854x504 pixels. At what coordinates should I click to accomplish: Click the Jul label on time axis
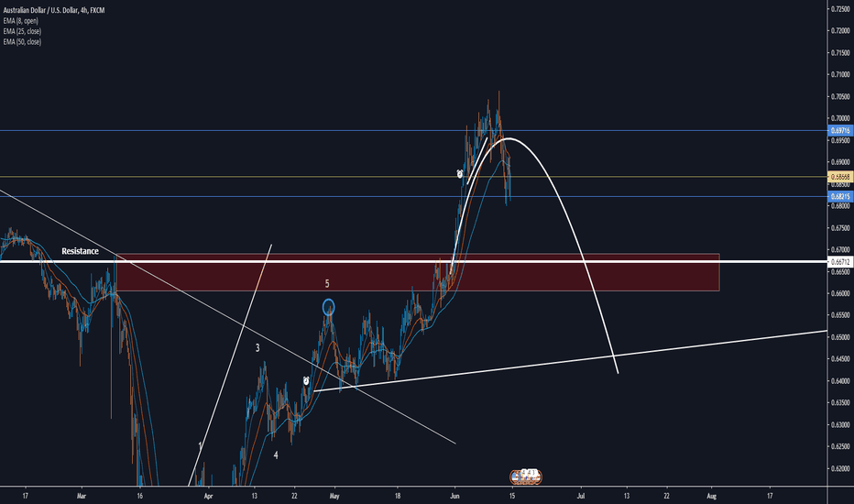tap(581, 496)
